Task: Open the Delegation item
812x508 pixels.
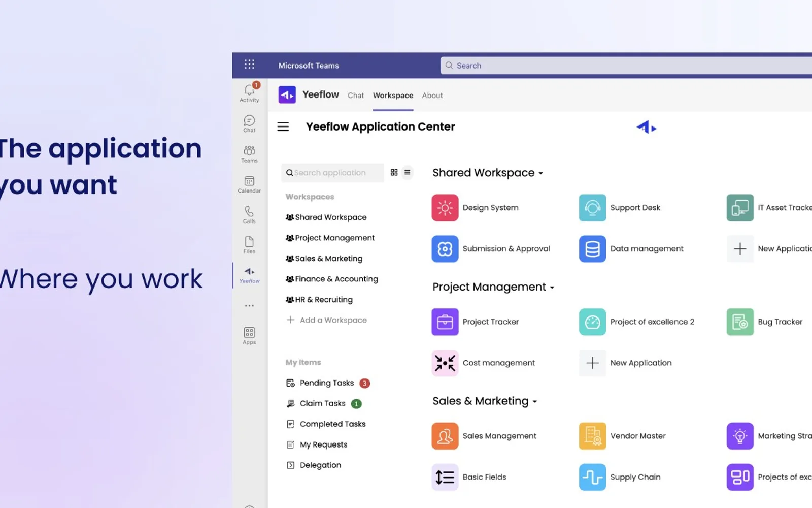Action: (314, 465)
